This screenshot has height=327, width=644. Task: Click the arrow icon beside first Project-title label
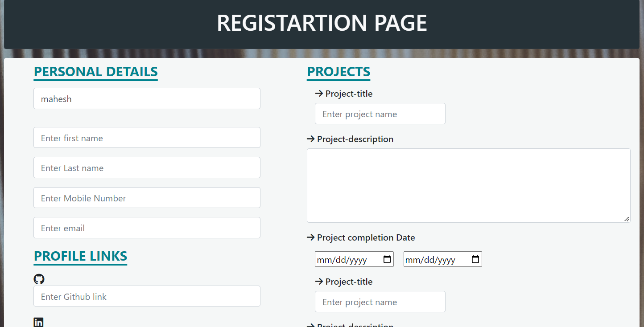319,94
